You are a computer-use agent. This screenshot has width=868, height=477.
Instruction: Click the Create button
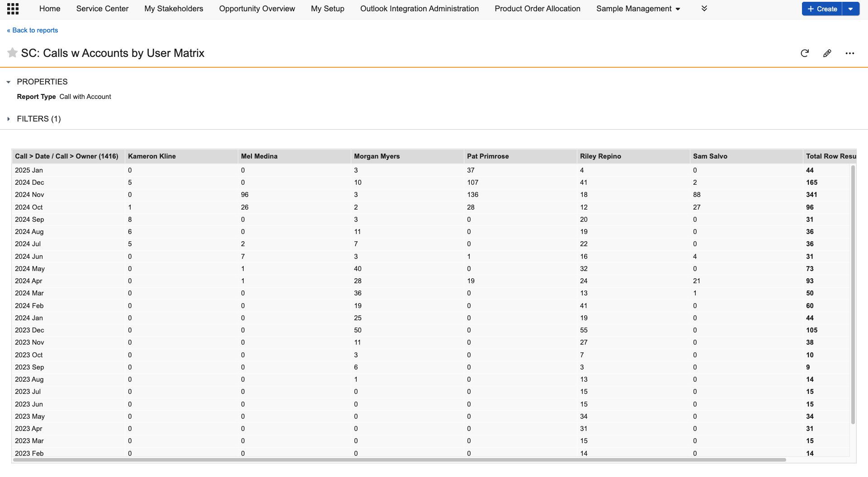[x=821, y=9]
